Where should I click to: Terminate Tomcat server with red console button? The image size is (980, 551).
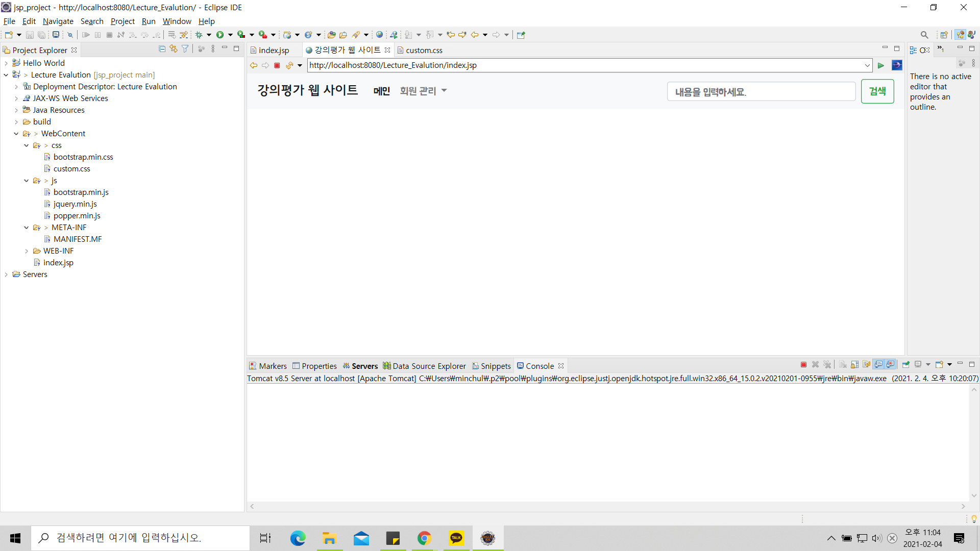pos(803,365)
